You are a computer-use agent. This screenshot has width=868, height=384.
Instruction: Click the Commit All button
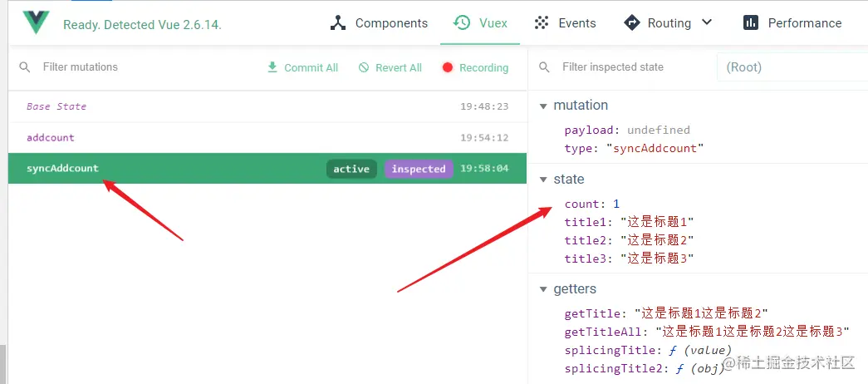coord(311,68)
